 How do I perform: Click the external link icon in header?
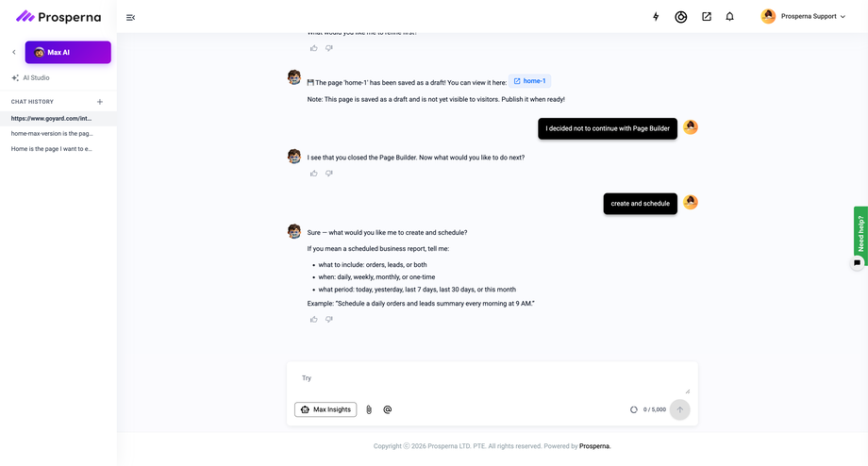tap(707, 17)
